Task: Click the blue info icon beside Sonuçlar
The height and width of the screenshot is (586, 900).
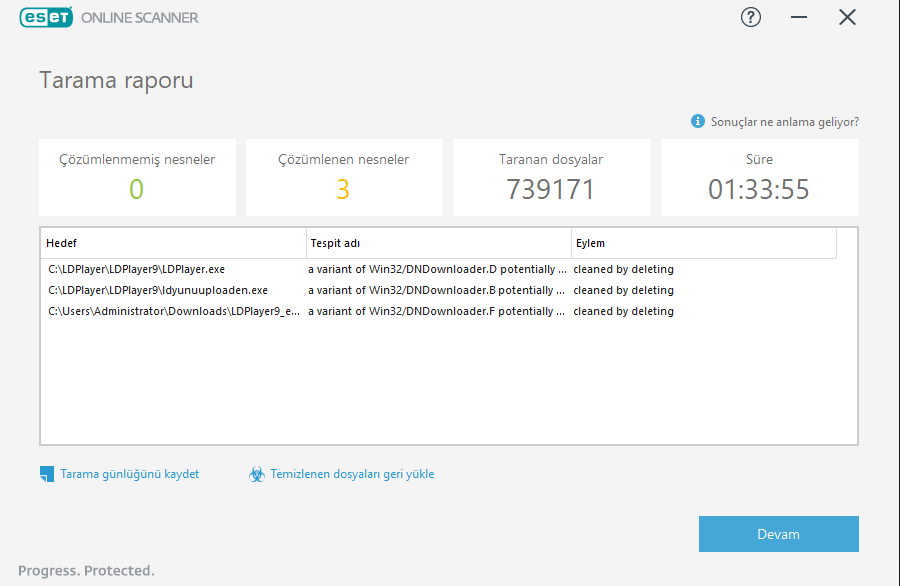Action: tap(697, 122)
